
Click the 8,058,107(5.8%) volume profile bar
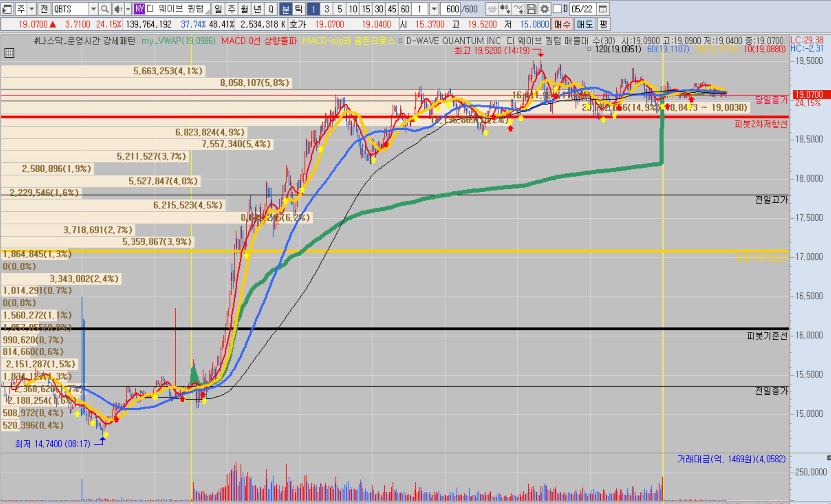point(146,83)
